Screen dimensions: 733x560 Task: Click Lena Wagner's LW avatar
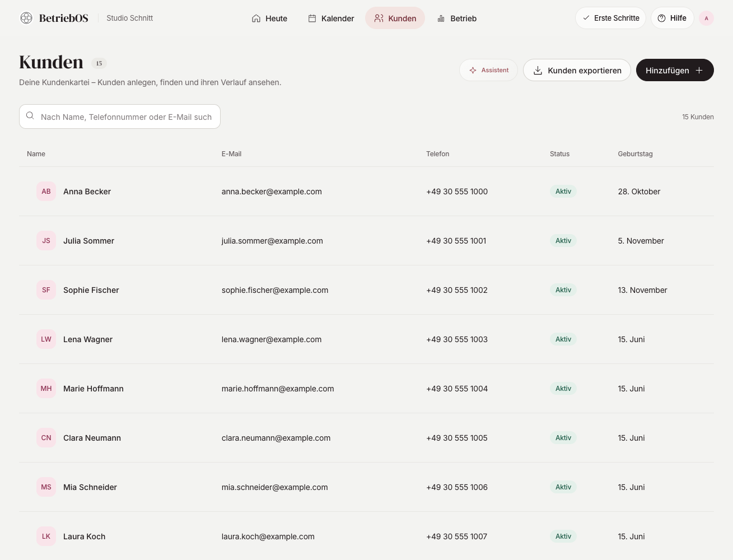(46, 339)
